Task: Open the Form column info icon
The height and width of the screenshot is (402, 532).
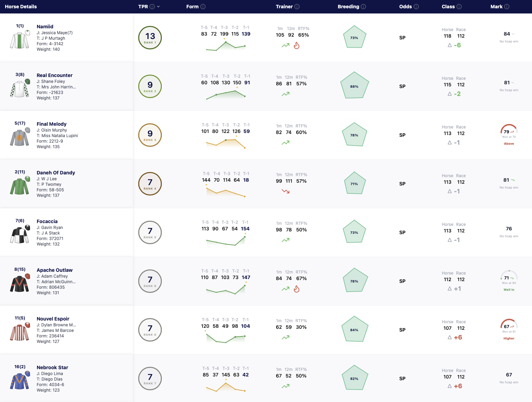Action: 203,7
